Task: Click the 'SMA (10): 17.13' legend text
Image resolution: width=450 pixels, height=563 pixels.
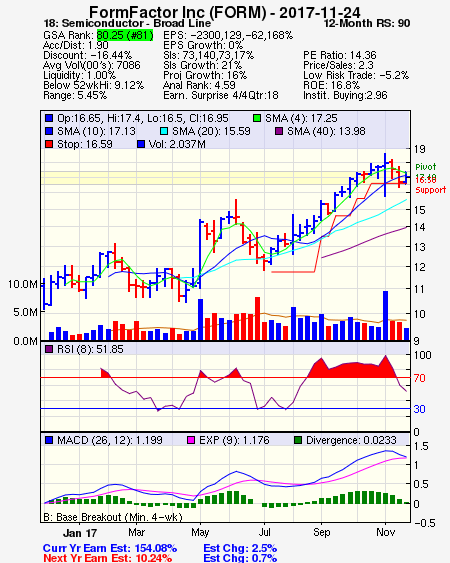Action: [x=96, y=131]
